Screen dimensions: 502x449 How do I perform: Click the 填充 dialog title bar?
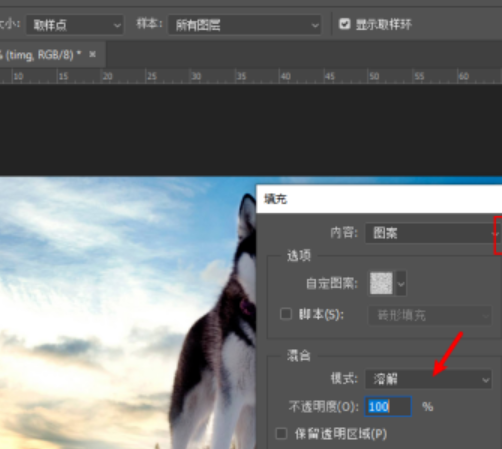(x=379, y=199)
